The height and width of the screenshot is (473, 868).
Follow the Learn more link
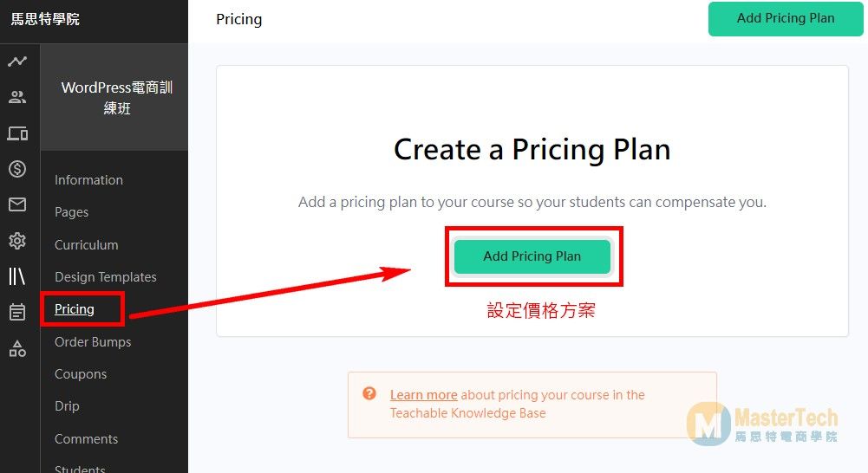click(x=423, y=395)
